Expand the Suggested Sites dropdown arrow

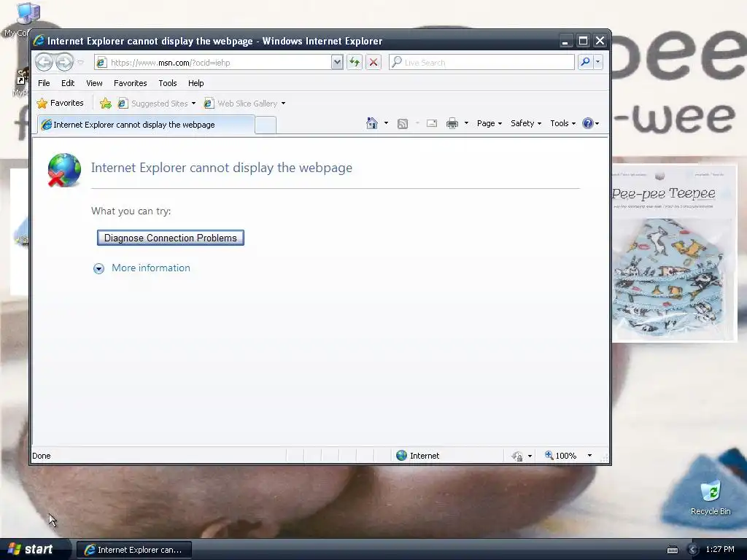193,104
